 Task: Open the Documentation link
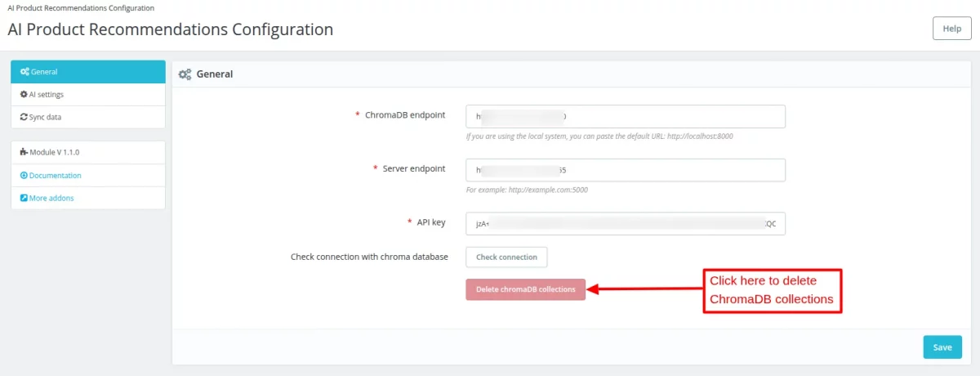coord(56,176)
